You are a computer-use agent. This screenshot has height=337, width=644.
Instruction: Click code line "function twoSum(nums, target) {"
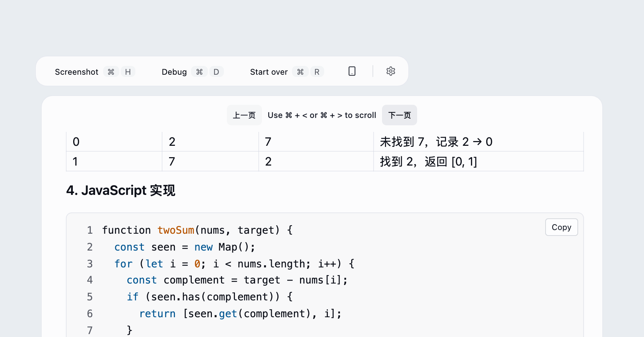[x=198, y=230]
